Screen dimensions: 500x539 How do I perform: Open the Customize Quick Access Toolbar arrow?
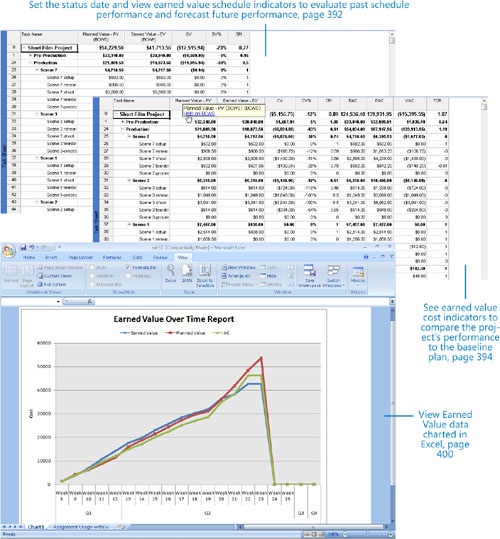[x=59, y=247]
